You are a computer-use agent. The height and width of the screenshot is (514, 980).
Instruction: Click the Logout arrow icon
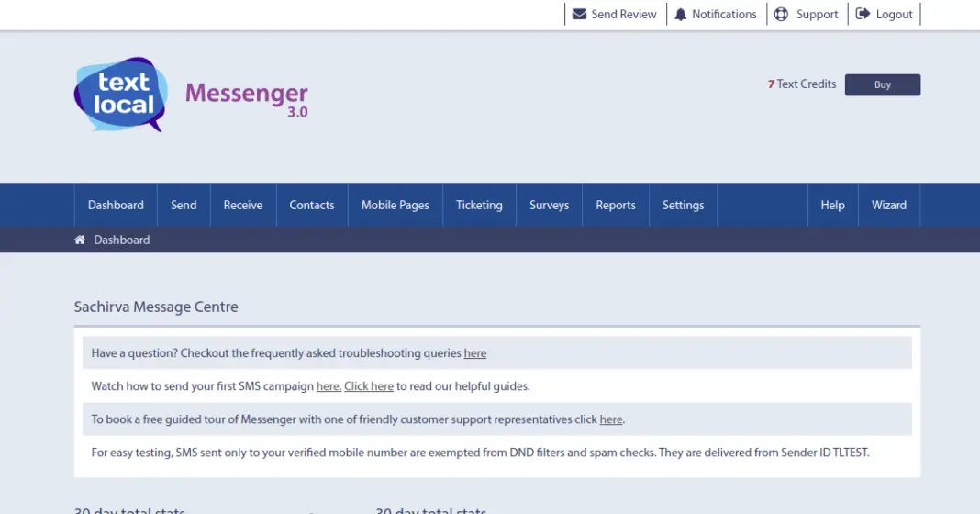coord(863,14)
